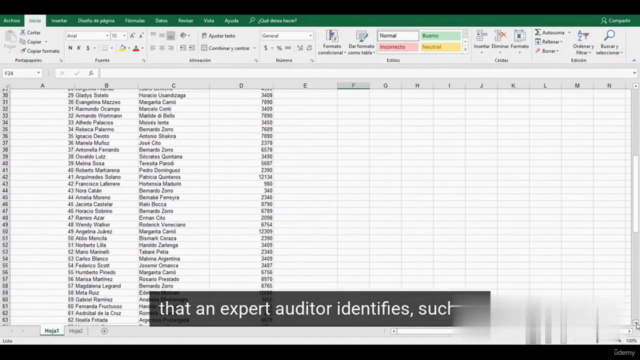Image resolution: width=640 pixels, height=360 pixels.
Task: Expand the Autosuma dropdown arrow
Action: (x=569, y=32)
